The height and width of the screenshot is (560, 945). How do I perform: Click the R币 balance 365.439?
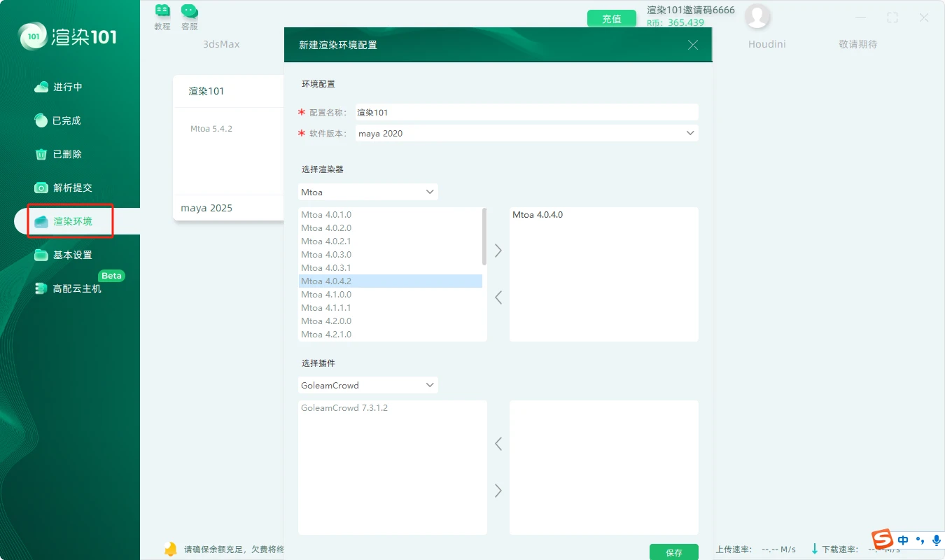coord(675,22)
